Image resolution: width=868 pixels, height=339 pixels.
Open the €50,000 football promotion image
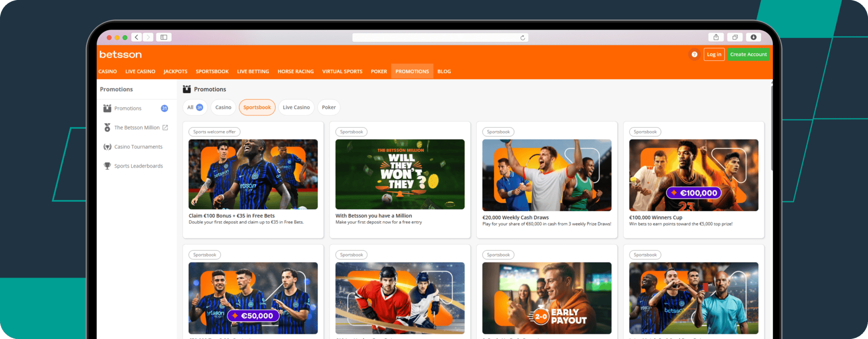253,298
